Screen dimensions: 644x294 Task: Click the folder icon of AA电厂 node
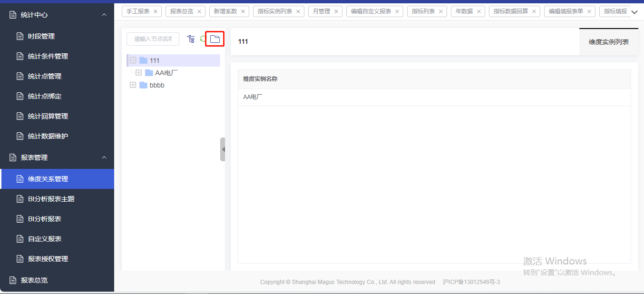point(149,73)
